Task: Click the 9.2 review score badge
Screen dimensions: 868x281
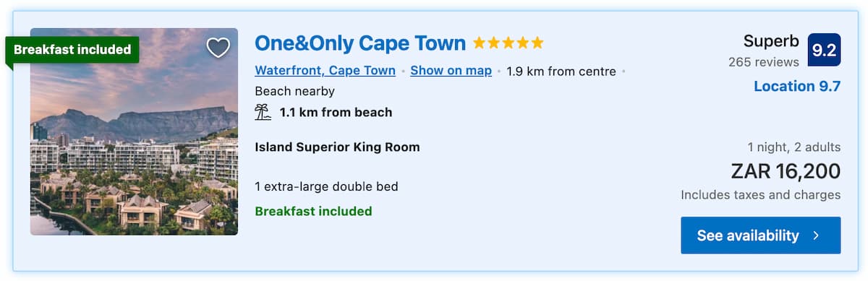Action: [825, 50]
